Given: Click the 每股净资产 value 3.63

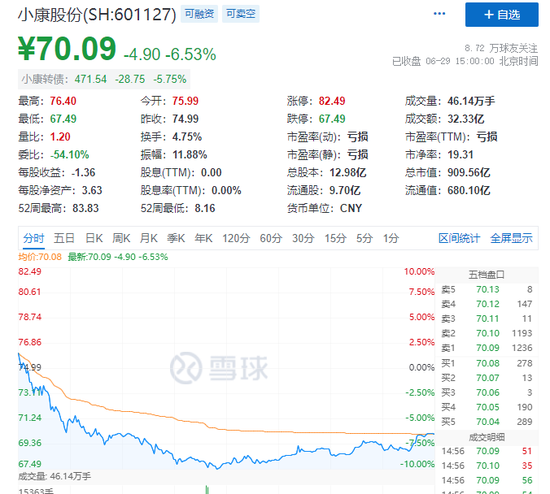Looking at the screenshot, I should (x=92, y=191).
